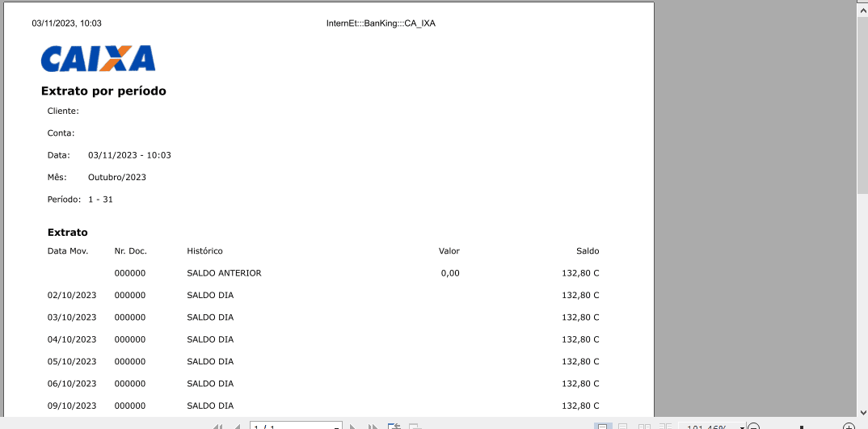The height and width of the screenshot is (429, 868).
Task: Open the zoom percentage dropdown
Action: tap(742, 427)
